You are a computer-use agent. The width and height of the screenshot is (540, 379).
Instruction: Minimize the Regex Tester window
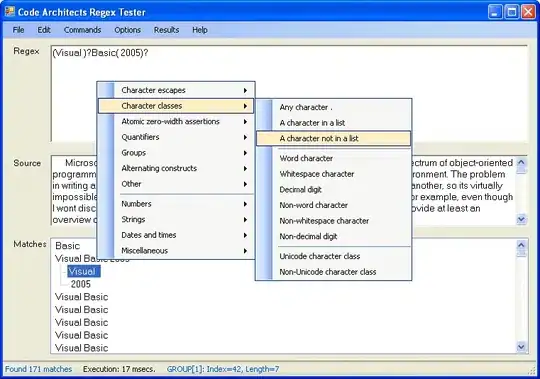coord(495,12)
